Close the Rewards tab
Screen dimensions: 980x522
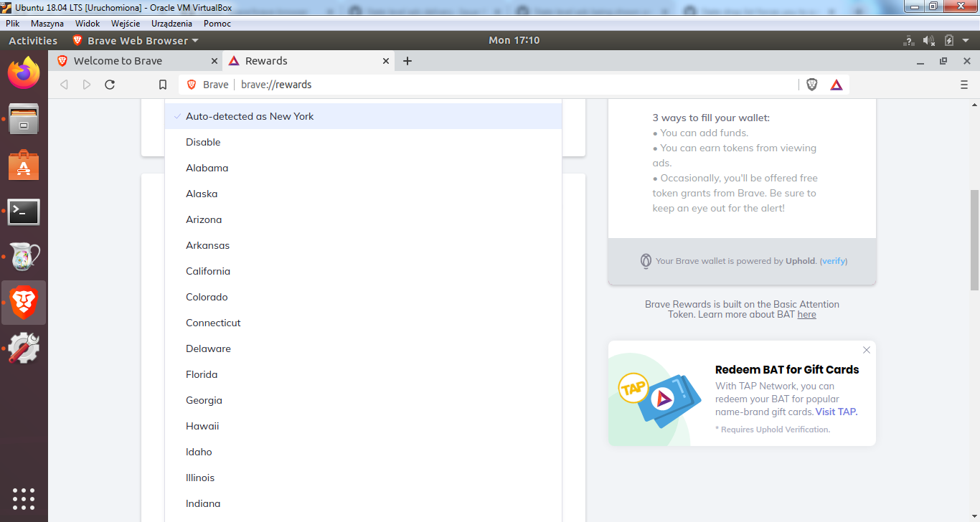click(x=386, y=61)
